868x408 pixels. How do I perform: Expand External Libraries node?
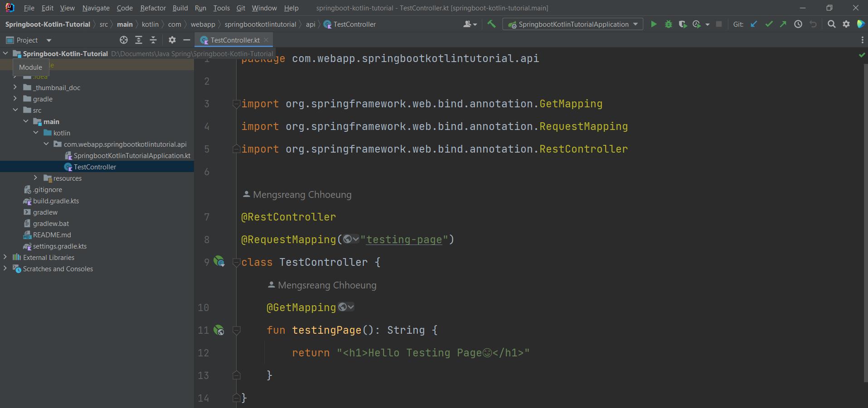point(5,257)
